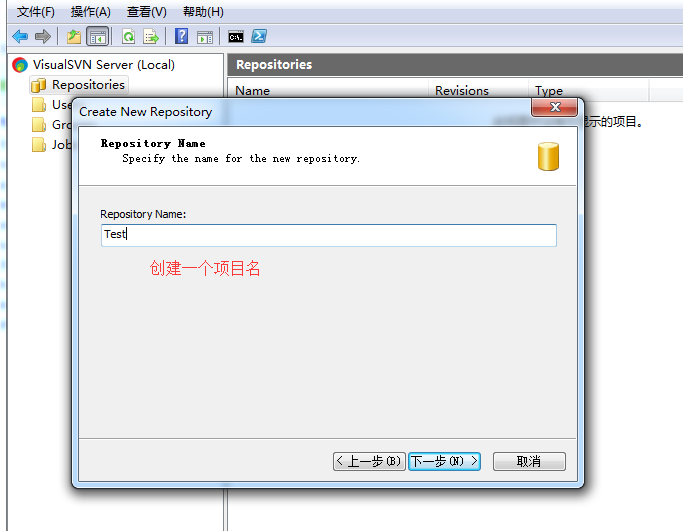Screen dimensions: 683x531
Task: Click the yellow cylinder icon in the dialog
Action: [x=548, y=156]
